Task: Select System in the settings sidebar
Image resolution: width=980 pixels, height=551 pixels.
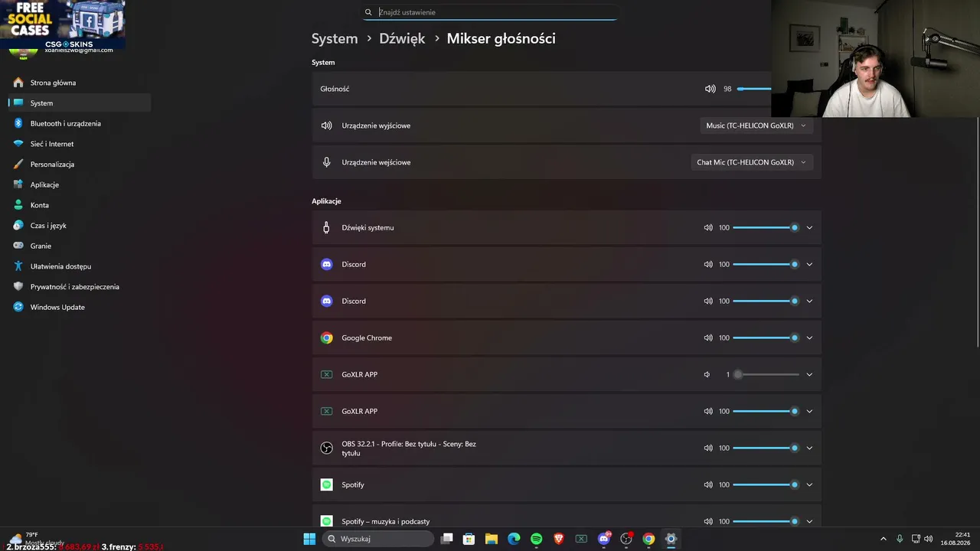Action: pyautogui.click(x=80, y=103)
